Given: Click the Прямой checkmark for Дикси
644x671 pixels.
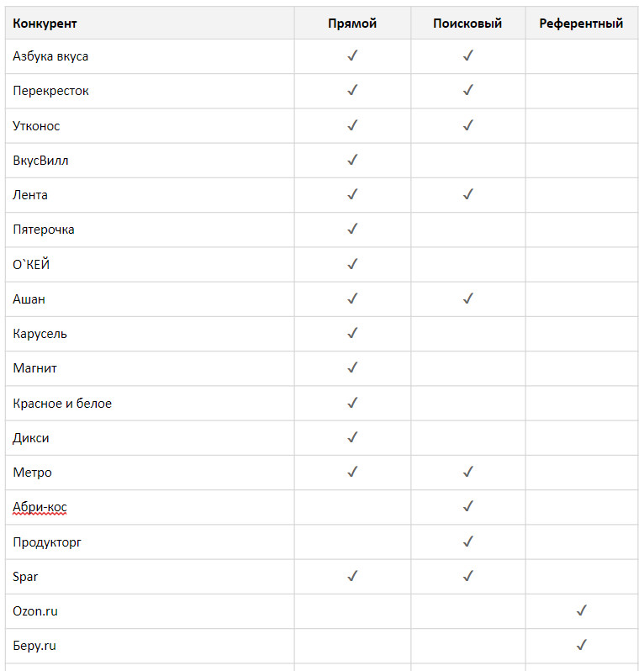Looking at the screenshot, I should tap(352, 437).
